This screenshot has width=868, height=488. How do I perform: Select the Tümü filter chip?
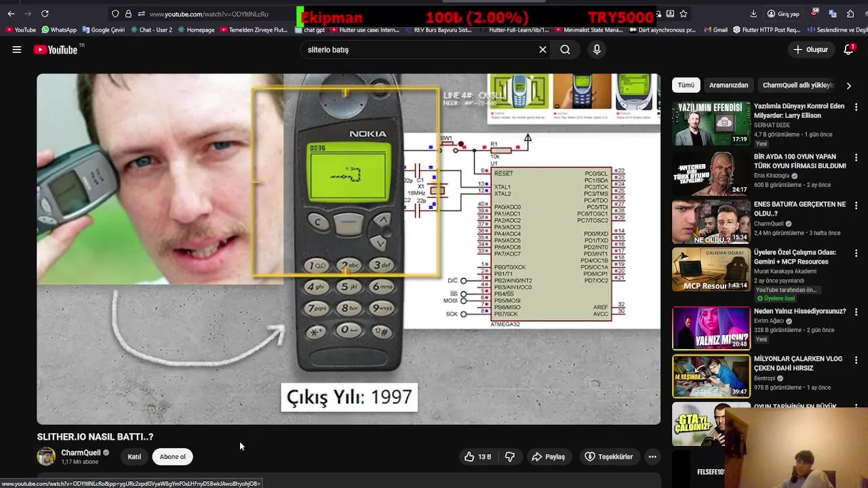coord(686,85)
